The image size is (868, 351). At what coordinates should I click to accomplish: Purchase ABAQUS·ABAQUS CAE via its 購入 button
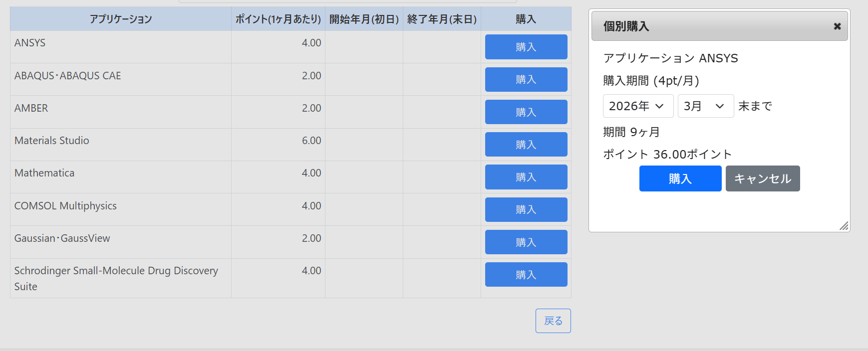click(x=526, y=79)
